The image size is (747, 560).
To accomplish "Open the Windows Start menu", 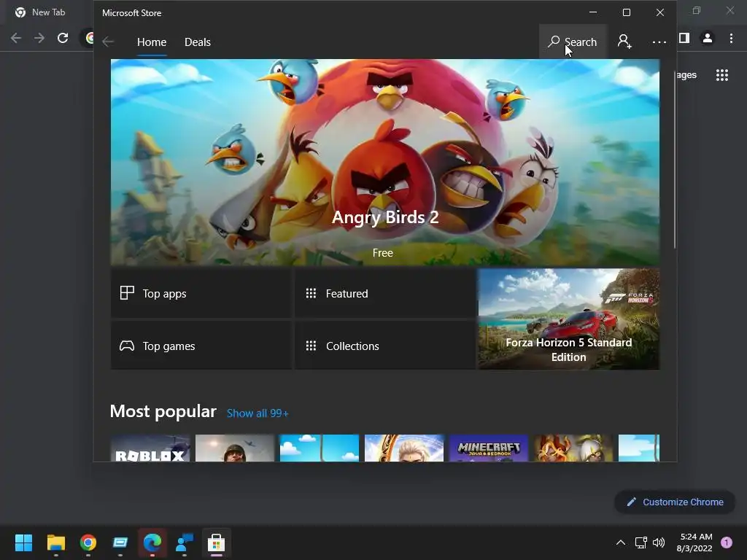I will pos(23,542).
